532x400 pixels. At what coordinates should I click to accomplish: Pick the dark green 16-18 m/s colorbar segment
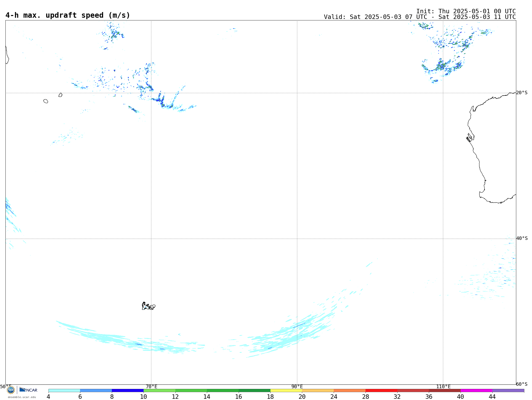point(254,391)
